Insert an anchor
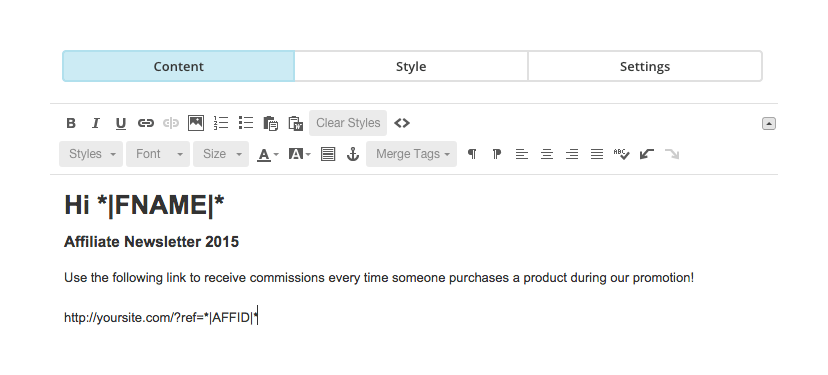The height and width of the screenshot is (375, 828). [353, 154]
